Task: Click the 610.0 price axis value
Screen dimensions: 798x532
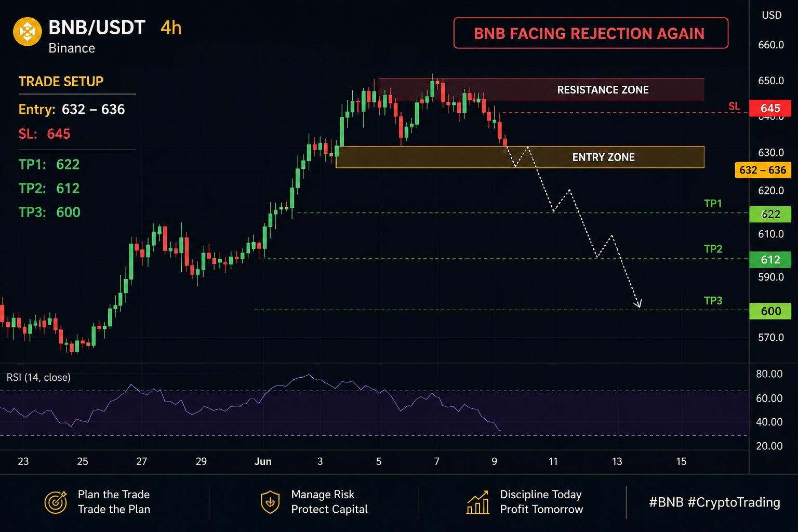Action: pos(771,234)
